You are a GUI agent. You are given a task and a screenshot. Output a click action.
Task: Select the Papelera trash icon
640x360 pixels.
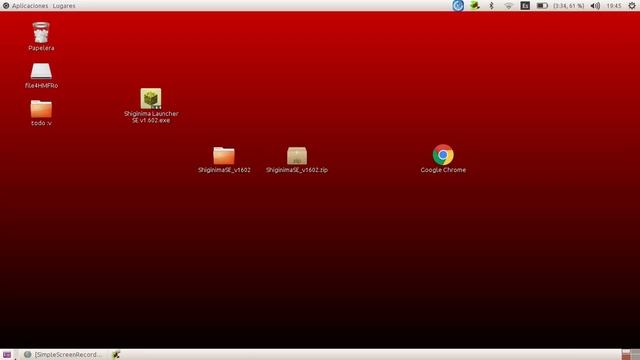pyautogui.click(x=41, y=33)
